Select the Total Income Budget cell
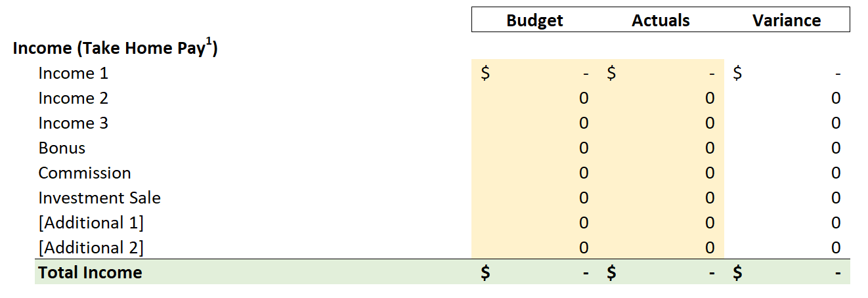Screen dimensions: 868x298 click(x=534, y=272)
